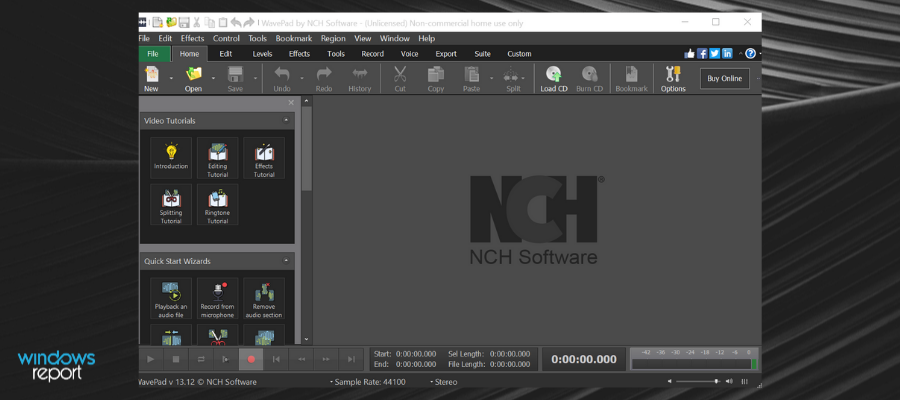Open the Editing Tutorial icon
The height and width of the screenshot is (400, 900).
click(218, 157)
